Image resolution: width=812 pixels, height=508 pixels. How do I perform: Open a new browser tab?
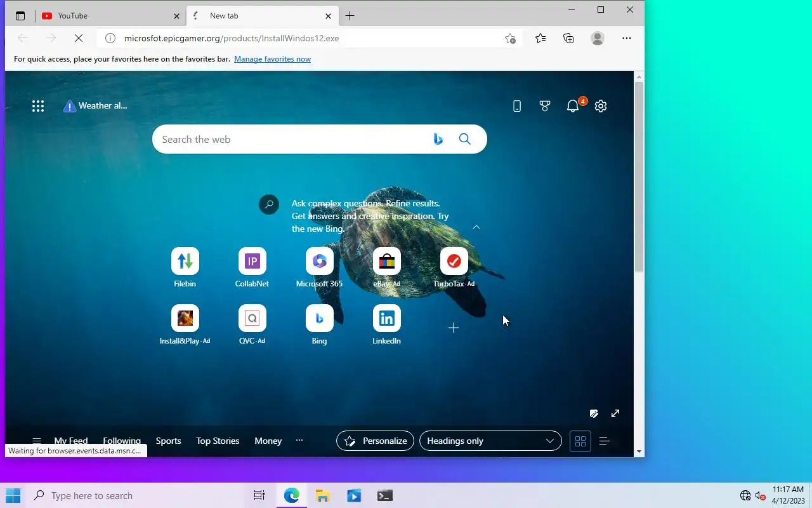pos(350,16)
